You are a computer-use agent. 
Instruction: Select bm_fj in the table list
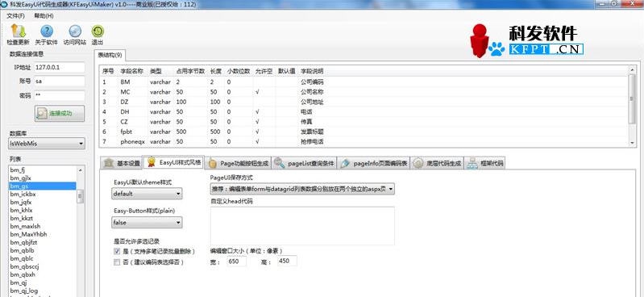pyautogui.click(x=42, y=170)
